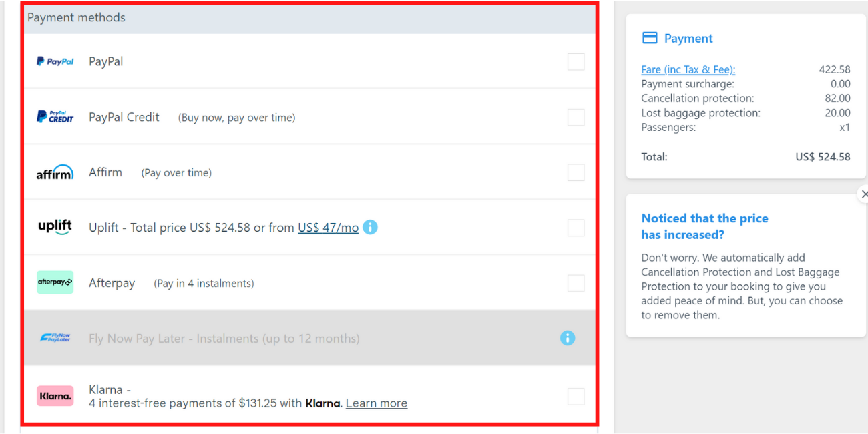Click the PayPal Credit logo icon

tap(55, 117)
